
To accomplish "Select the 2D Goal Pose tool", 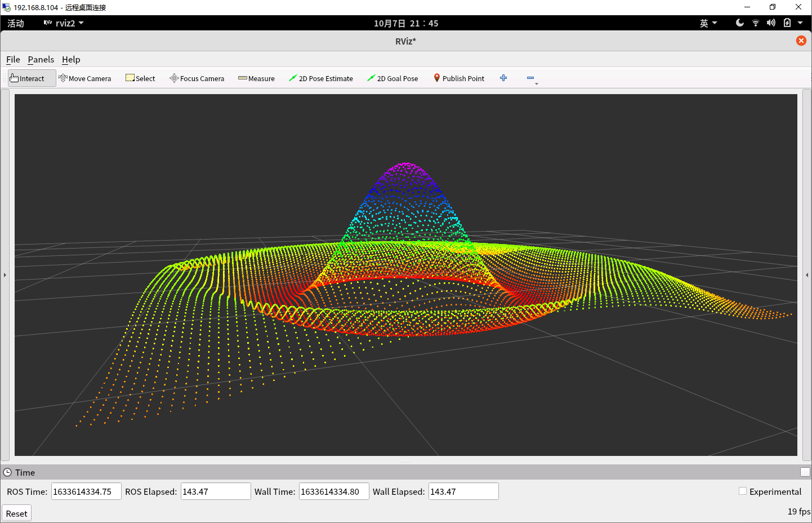I will pyautogui.click(x=392, y=78).
